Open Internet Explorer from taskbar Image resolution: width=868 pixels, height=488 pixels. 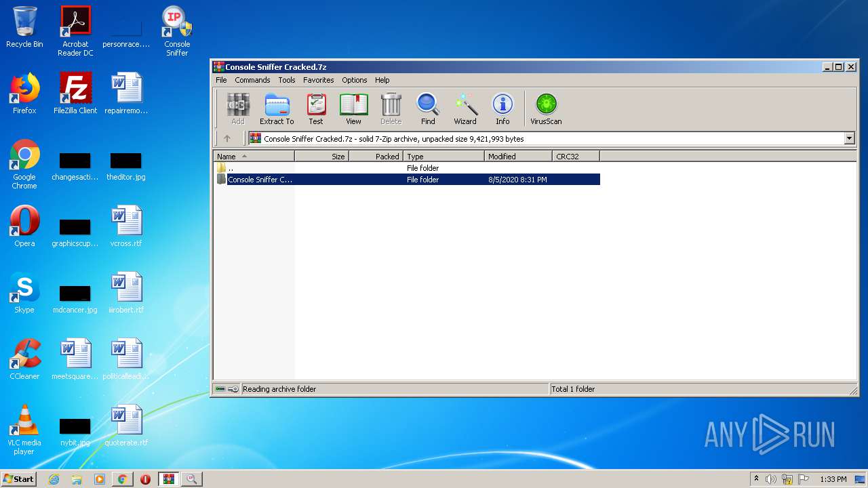(54, 479)
